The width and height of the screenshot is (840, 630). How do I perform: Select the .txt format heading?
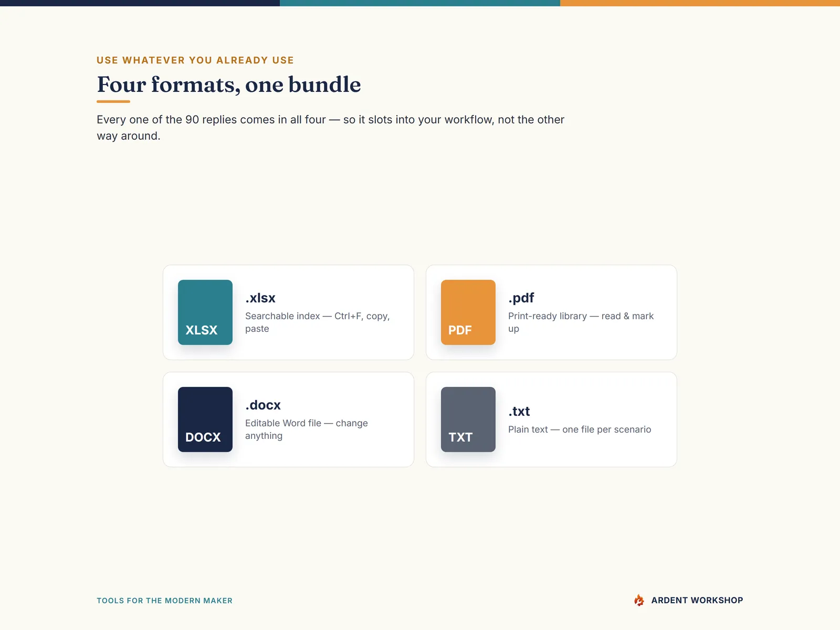pos(519,412)
